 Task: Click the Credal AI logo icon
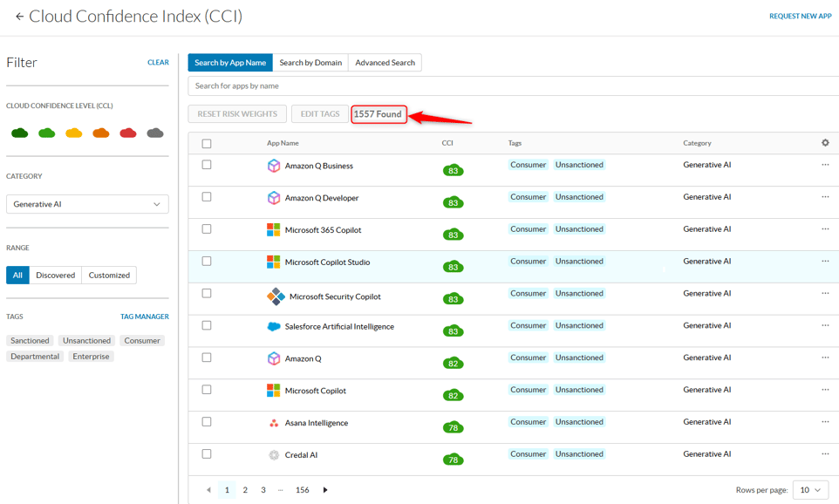(x=274, y=455)
